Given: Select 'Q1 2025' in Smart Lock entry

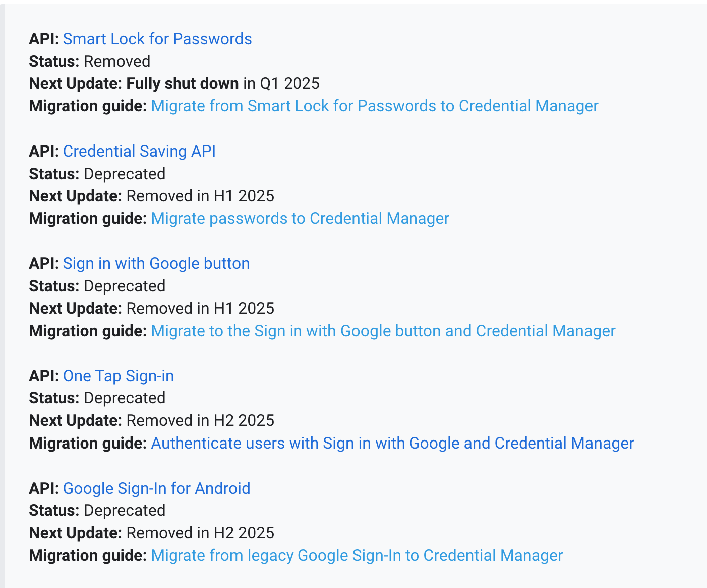Looking at the screenshot, I should (x=290, y=83).
